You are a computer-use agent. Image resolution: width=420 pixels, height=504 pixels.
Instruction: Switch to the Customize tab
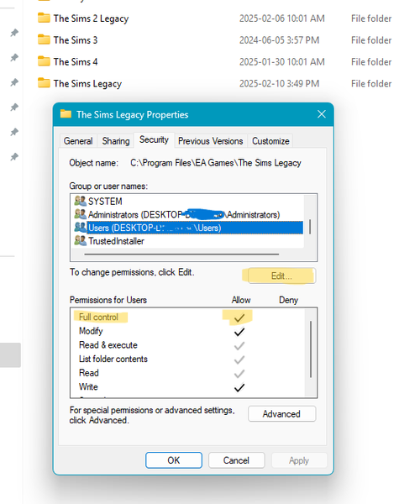click(x=270, y=141)
